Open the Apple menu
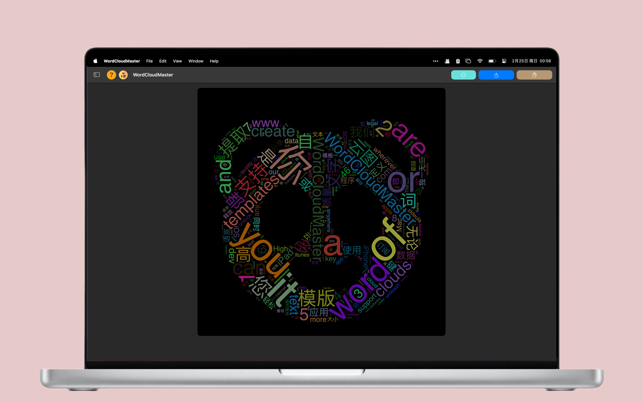The width and height of the screenshot is (643, 402). click(x=95, y=61)
